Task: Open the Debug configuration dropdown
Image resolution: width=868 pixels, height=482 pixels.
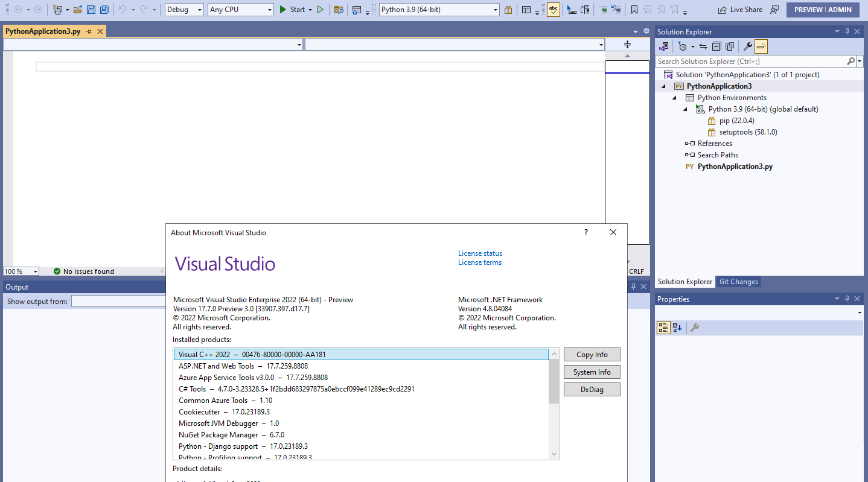Action: click(x=183, y=9)
